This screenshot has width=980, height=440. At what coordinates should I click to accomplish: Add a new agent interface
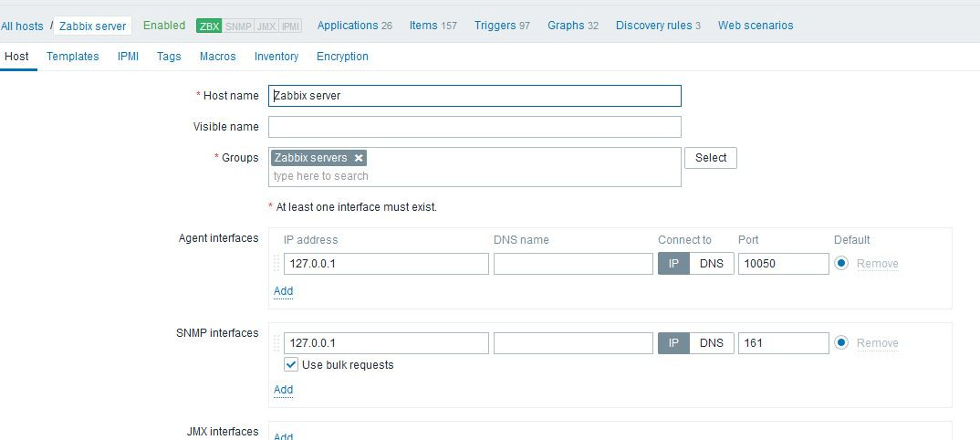(283, 291)
